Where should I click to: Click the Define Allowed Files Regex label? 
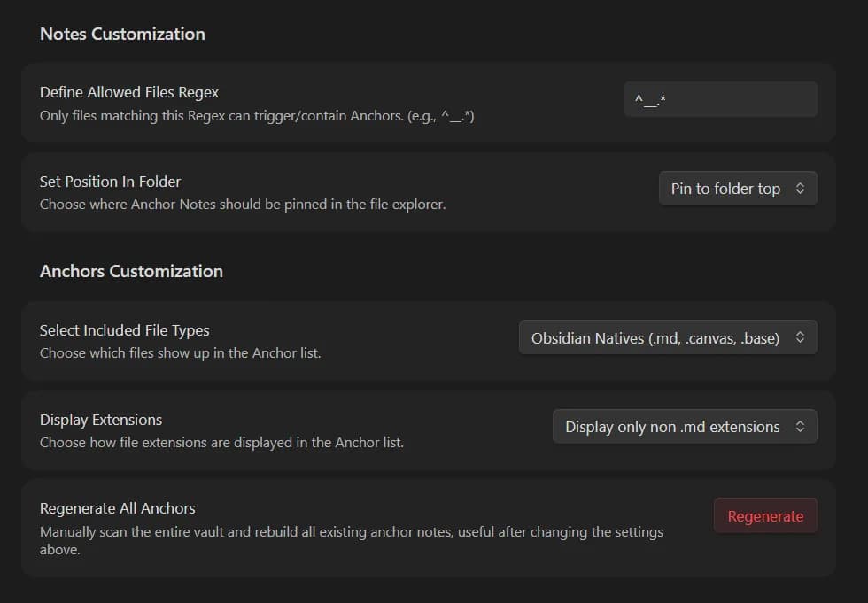[129, 92]
